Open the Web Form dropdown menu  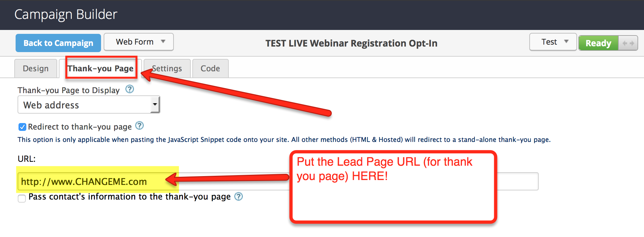click(x=139, y=42)
